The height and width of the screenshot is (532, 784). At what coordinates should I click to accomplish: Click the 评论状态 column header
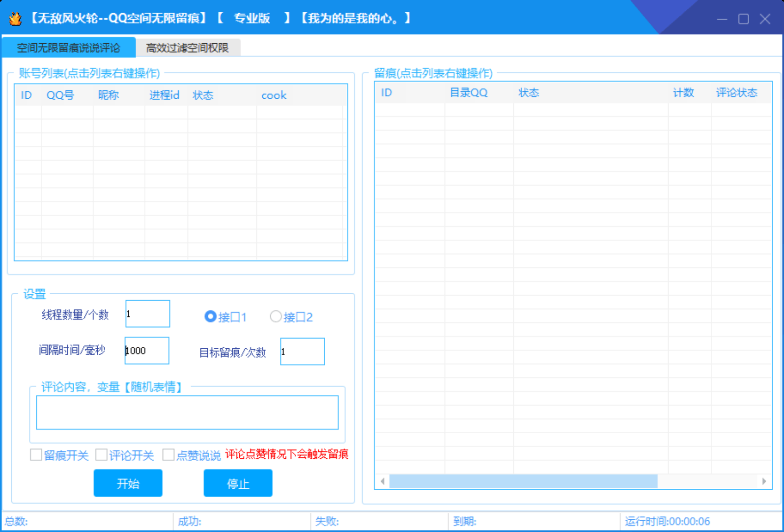(x=741, y=92)
